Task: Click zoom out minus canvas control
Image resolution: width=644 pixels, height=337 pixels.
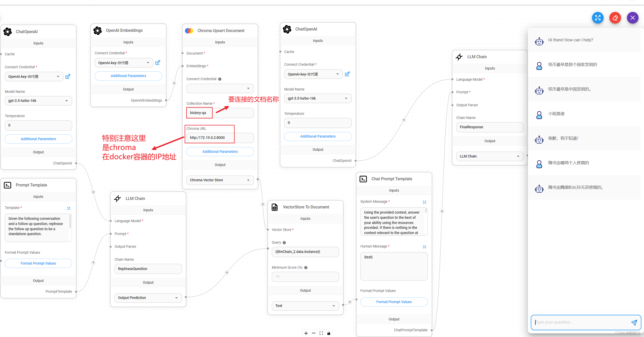Action: click(314, 333)
